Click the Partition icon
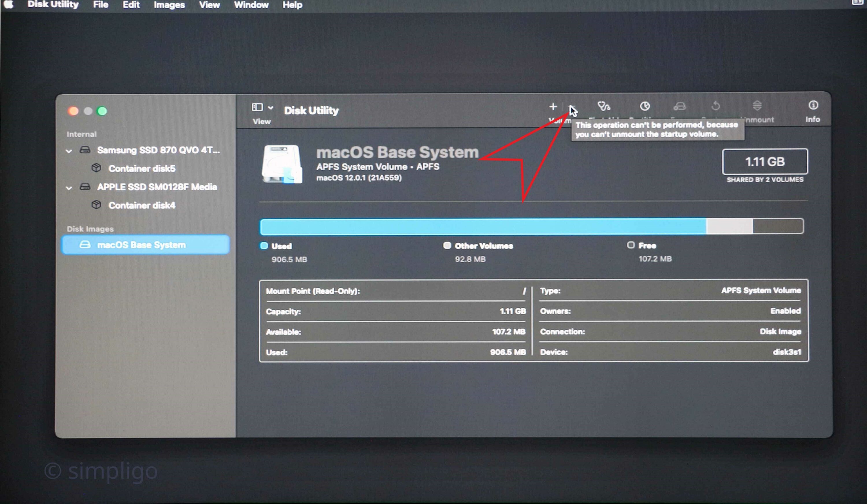The height and width of the screenshot is (504, 867). 645,106
